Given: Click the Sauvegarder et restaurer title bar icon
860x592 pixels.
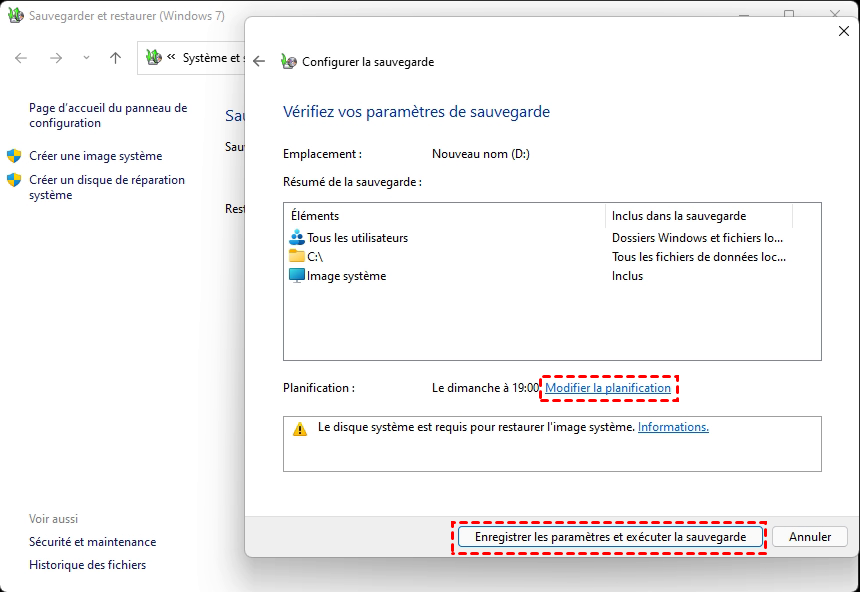Looking at the screenshot, I should pos(15,15).
